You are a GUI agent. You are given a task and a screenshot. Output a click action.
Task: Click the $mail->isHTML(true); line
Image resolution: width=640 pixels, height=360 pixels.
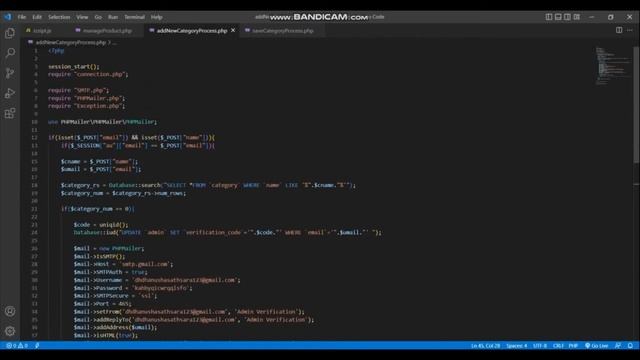106,336
